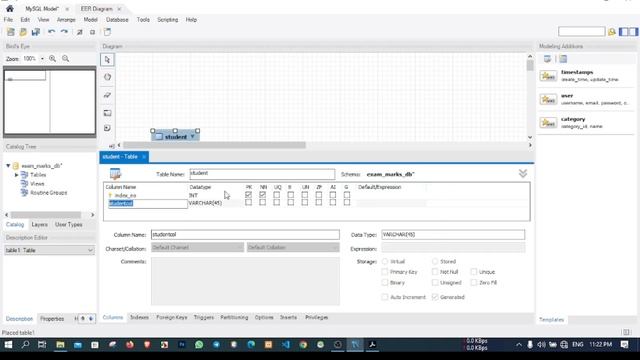Open WhatsApp from the taskbar
Viewport: 640px width, 360px height.
pyautogui.click(x=199, y=345)
